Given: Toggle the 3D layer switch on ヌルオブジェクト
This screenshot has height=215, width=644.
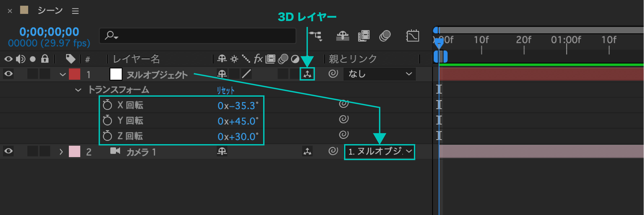Looking at the screenshot, I should point(307,74).
